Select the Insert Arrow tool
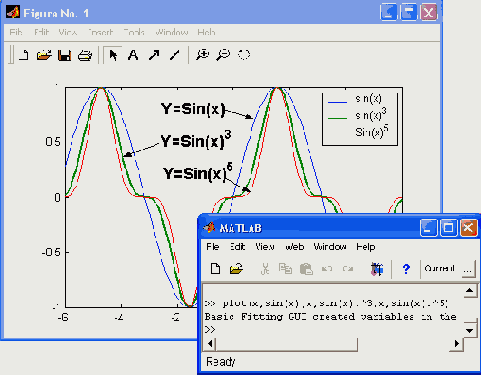 click(x=154, y=55)
